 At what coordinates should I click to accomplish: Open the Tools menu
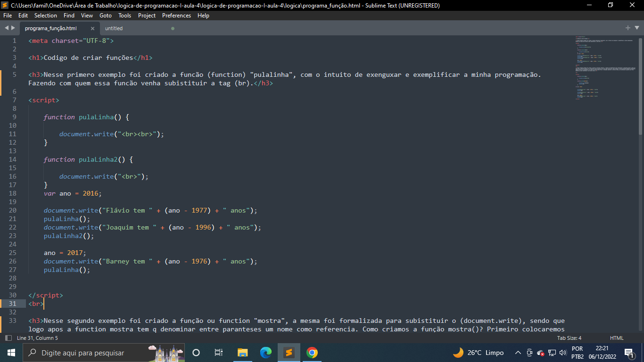point(125,16)
